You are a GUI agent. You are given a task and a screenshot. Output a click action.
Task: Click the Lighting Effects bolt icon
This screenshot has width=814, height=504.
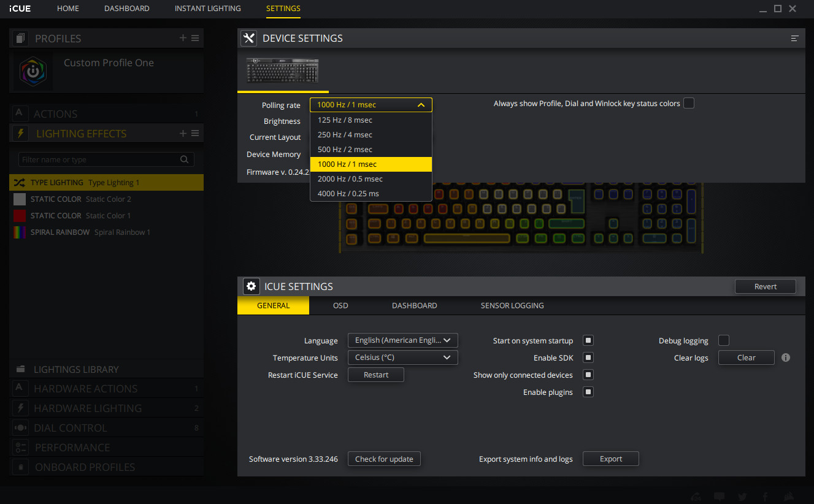tap(21, 133)
